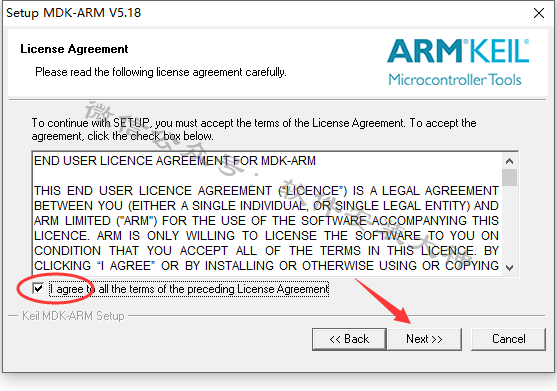Click the "I agree to all the terms" label
The width and height of the screenshot is (557, 391).
(x=189, y=289)
